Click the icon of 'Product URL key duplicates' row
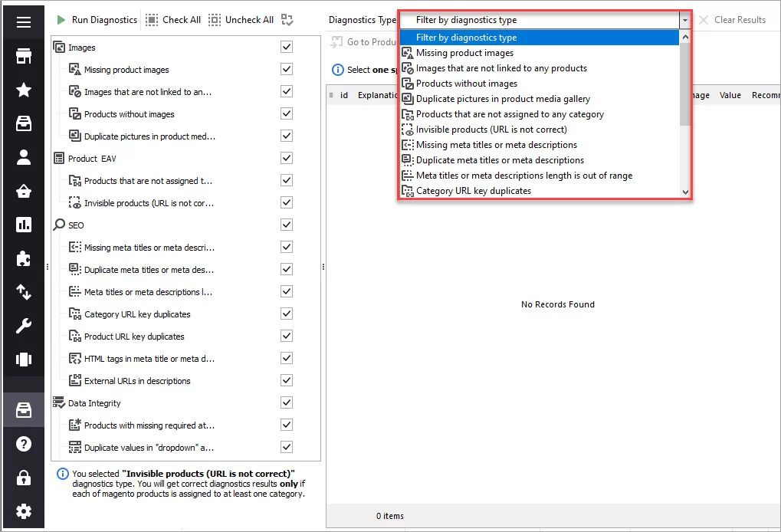Image resolution: width=781 pixels, height=532 pixels. [74, 337]
